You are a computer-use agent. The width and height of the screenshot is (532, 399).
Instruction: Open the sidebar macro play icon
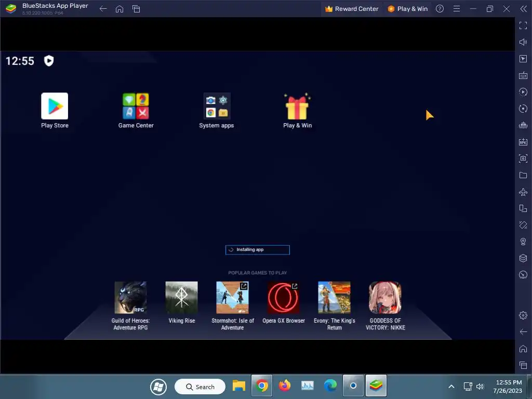click(x=523, y=92)
